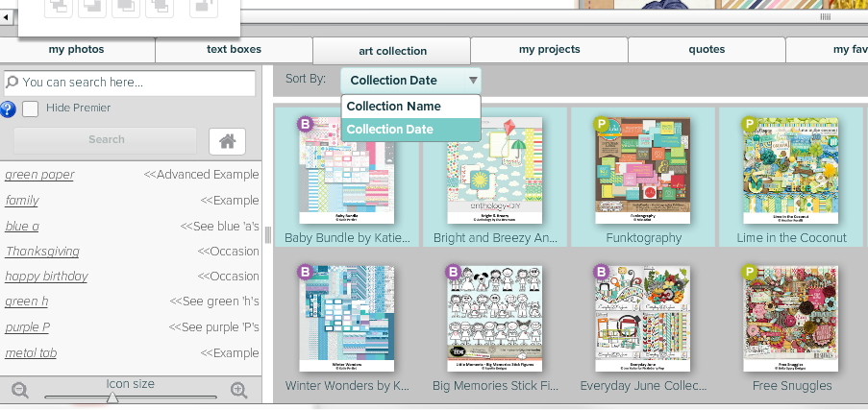Click the green P badge on Funktography
Image resolution: width=868 pixels, height=410 pixels.
pos(602,124)
